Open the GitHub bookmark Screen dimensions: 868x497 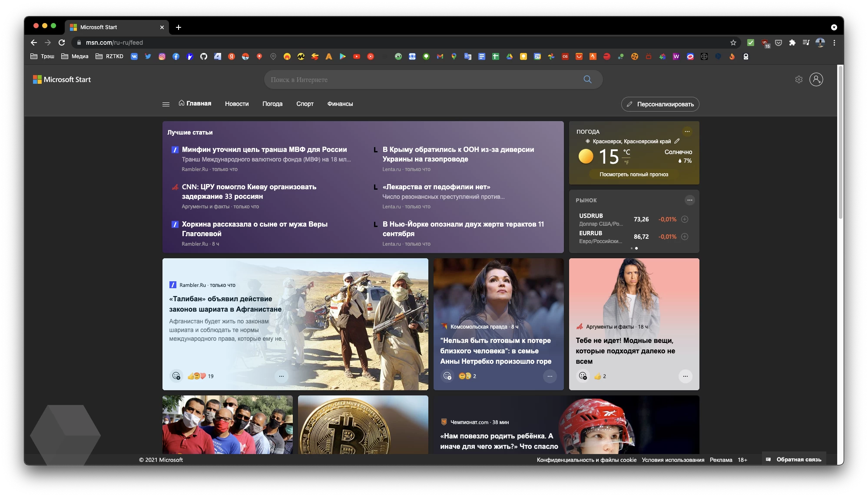203,56
